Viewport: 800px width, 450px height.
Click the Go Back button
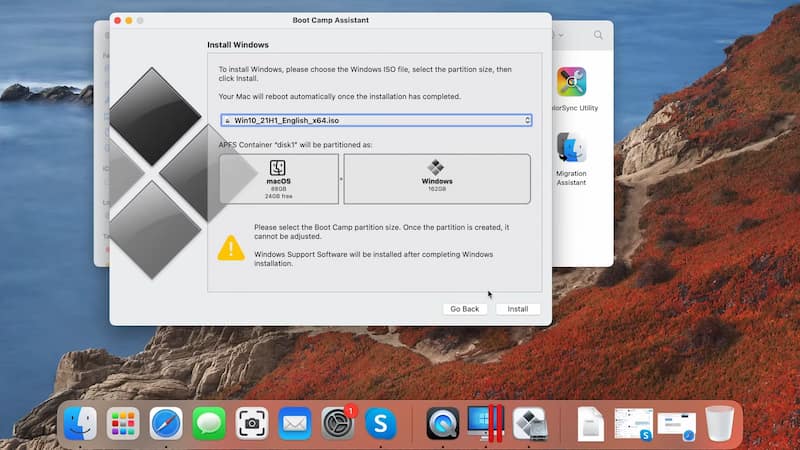[x=465, y=309]
